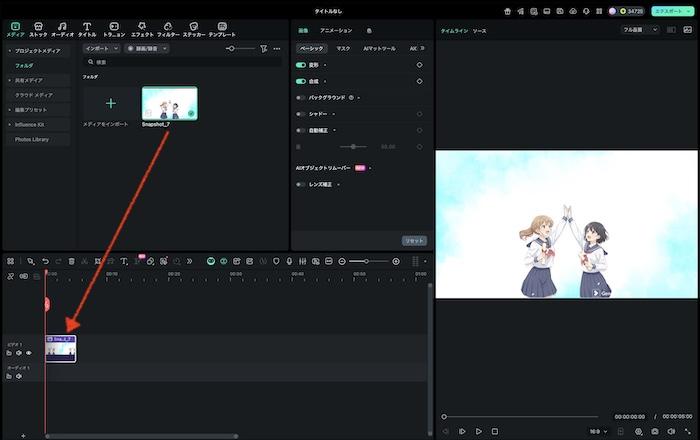Open the timeline audio mixer icon

[303, 262]
